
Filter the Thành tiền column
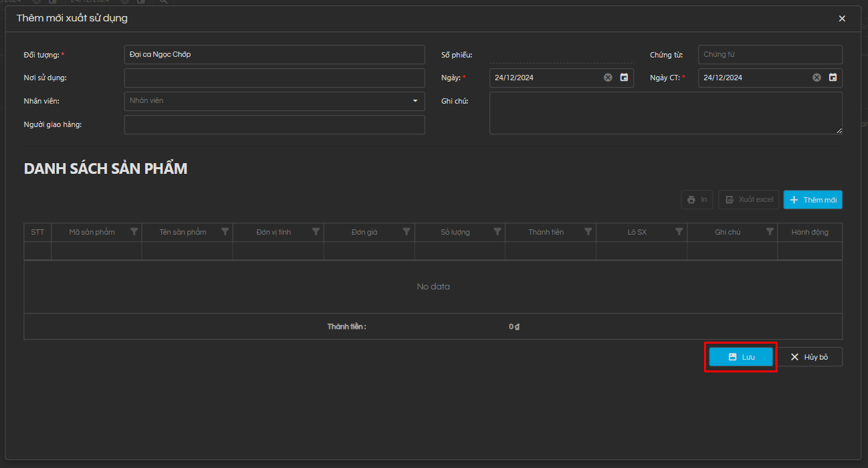click(x=588, y=232)
